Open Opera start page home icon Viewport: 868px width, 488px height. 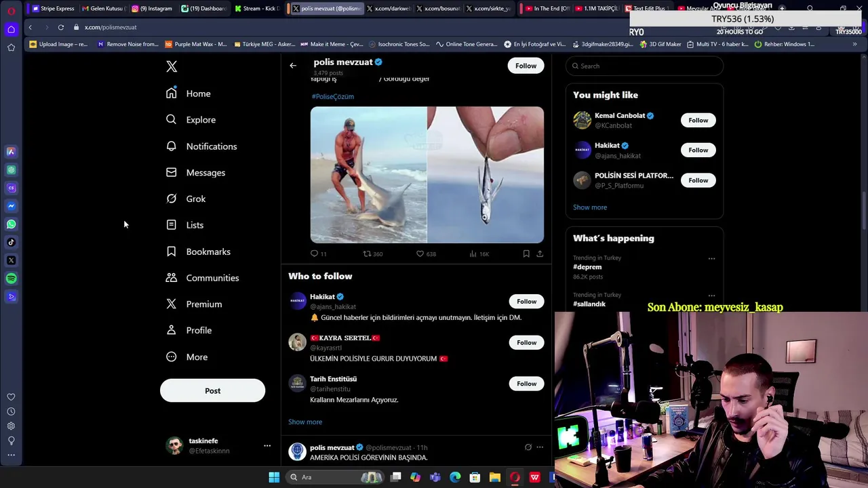tap(11, 29)
